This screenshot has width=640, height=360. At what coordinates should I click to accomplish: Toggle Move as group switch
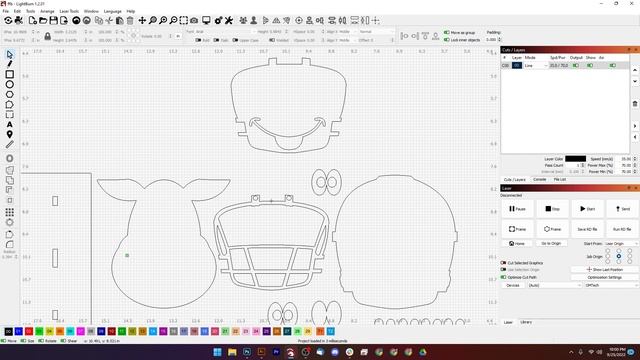(x=447, y=32)
